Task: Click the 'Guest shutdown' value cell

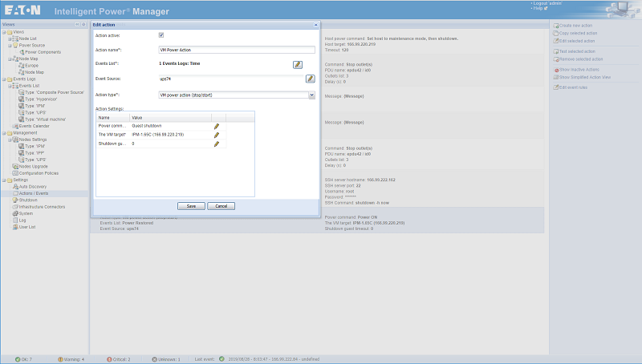Action: 170,126
